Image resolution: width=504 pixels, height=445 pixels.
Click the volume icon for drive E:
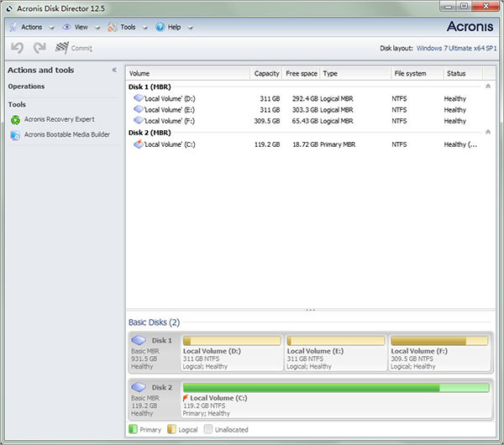click(139, 109)
